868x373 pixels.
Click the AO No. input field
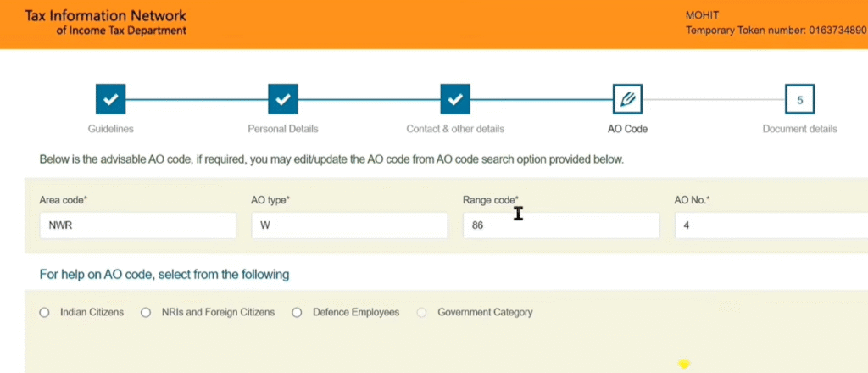coord(770,226)
